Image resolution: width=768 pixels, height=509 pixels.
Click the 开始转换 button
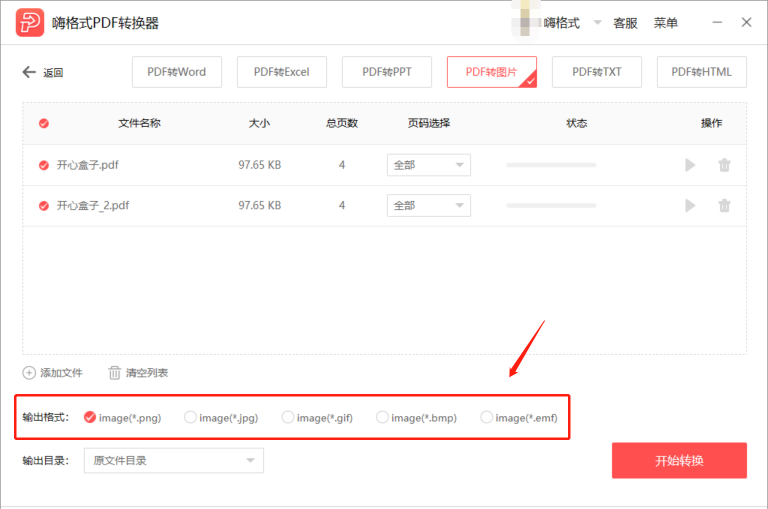[679, 461]
